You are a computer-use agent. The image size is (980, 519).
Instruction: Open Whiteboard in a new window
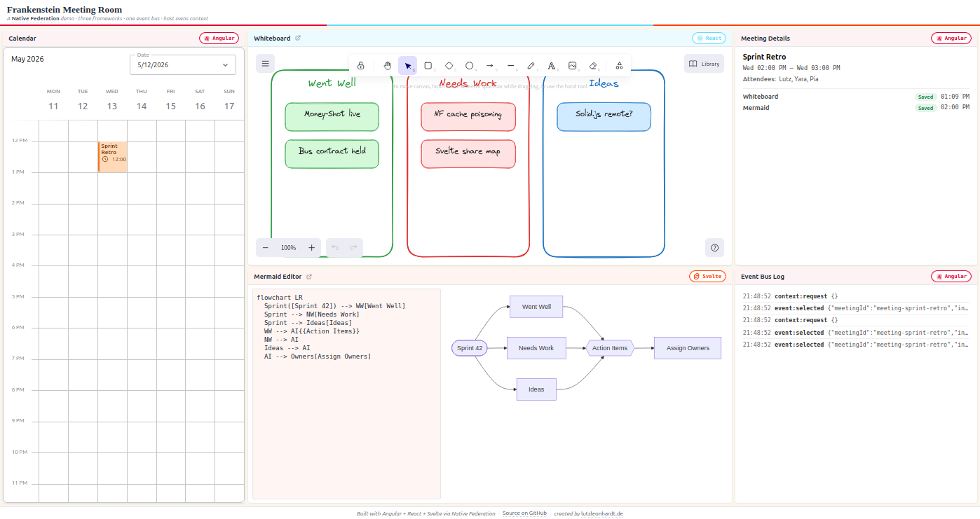pyautogui.click(x=298, y=38)
